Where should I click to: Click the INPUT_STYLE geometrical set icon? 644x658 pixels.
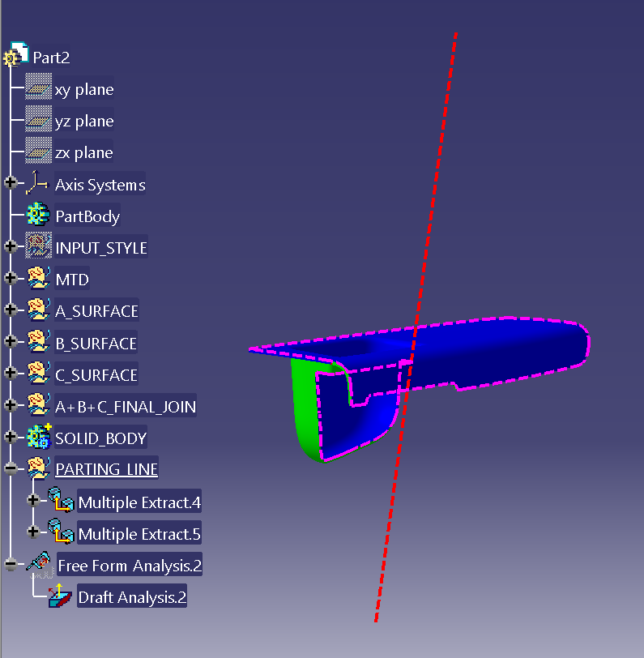[x=38, y=246]
